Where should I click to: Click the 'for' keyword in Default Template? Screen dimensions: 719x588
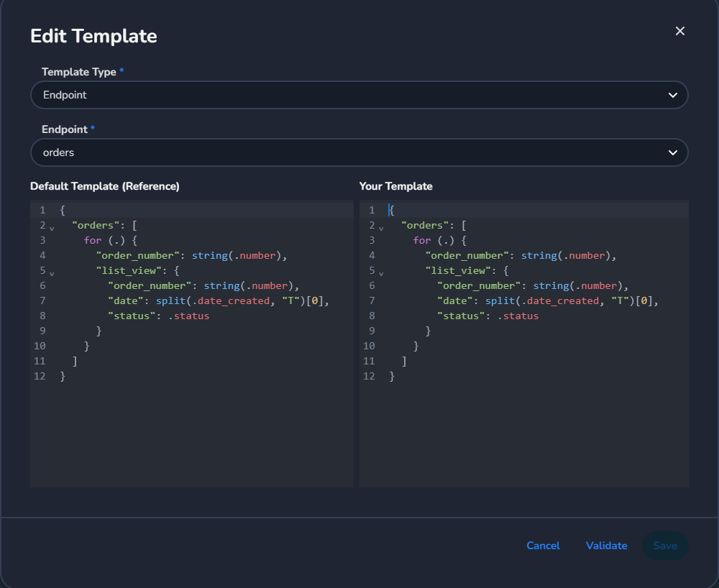(x=93, y=241)
